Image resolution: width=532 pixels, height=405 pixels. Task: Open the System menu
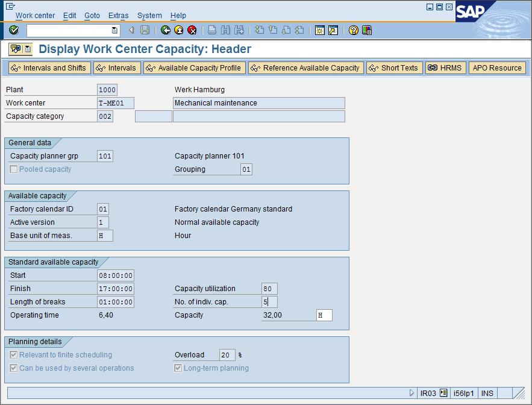(149, 16)
